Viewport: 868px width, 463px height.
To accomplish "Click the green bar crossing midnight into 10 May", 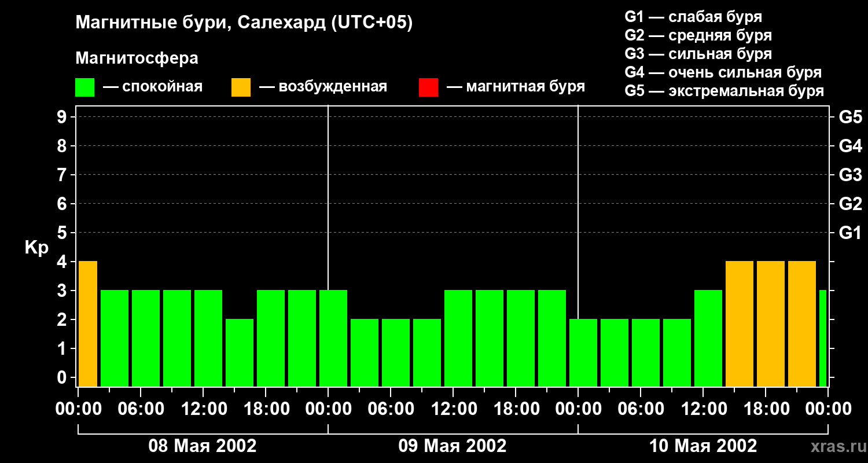I will pos(583,353).
